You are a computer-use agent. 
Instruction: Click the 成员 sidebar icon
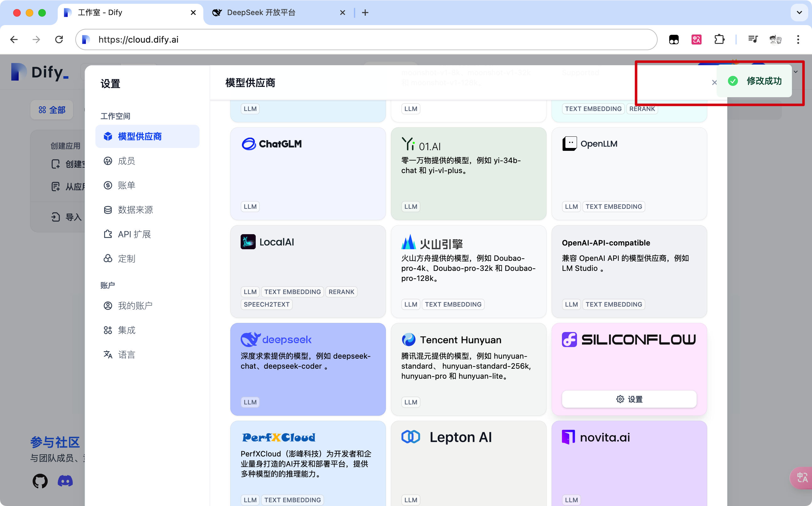(x=108, y=161)
